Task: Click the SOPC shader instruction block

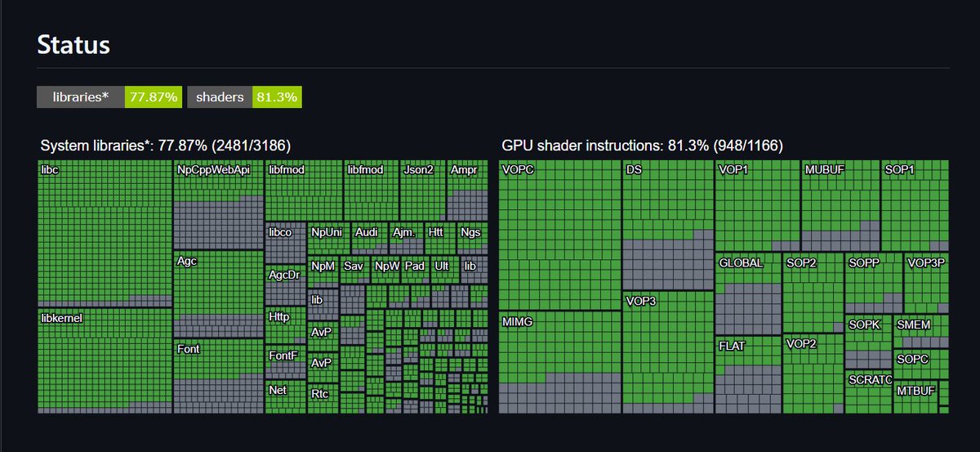Action: (921, 364)
